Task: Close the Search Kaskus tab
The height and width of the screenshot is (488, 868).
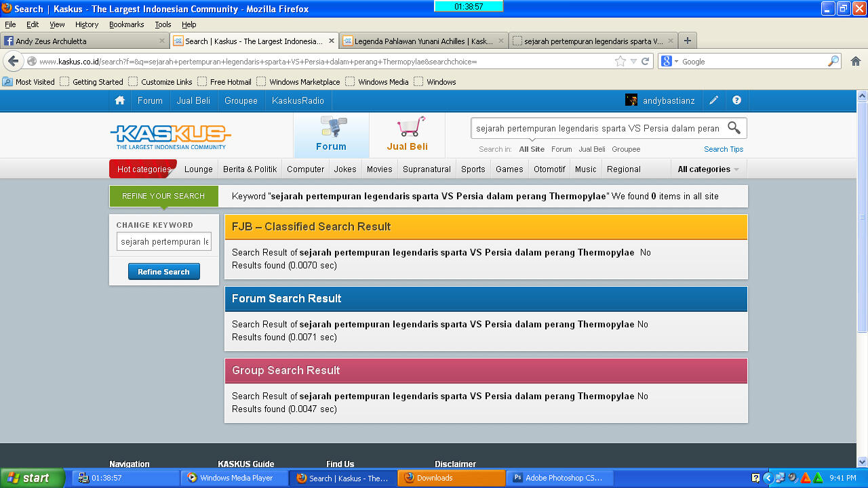Action: (x=332, y=41)
